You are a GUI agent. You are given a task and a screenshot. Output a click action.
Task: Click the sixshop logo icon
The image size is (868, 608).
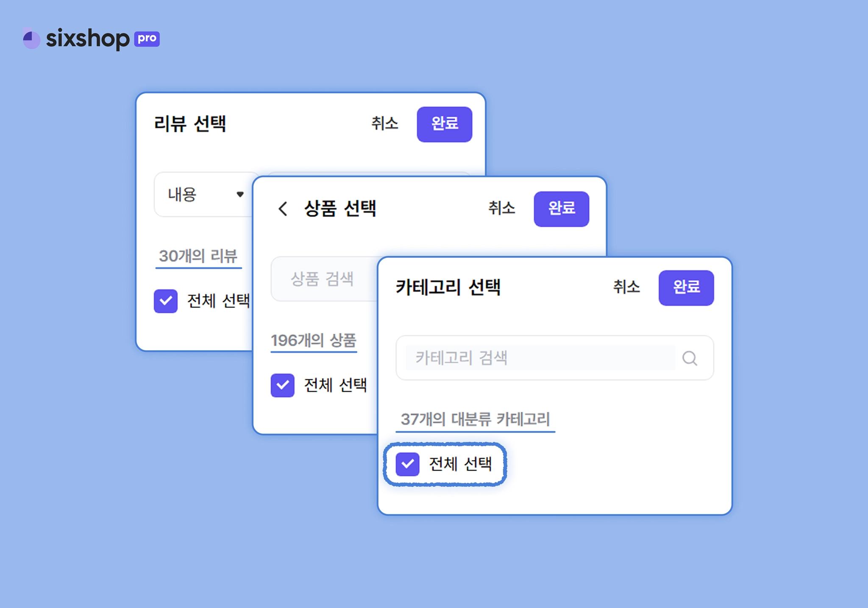pos(31,39)
